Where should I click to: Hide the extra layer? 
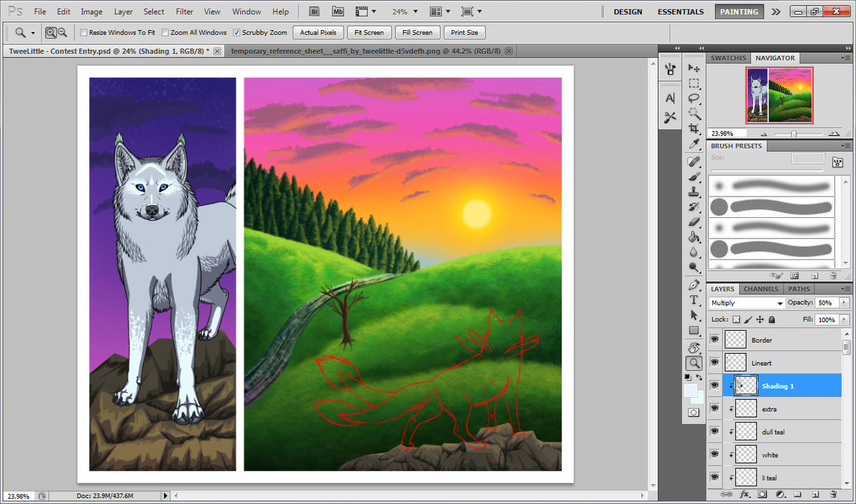pyautogui.click(x=714, y=408)
